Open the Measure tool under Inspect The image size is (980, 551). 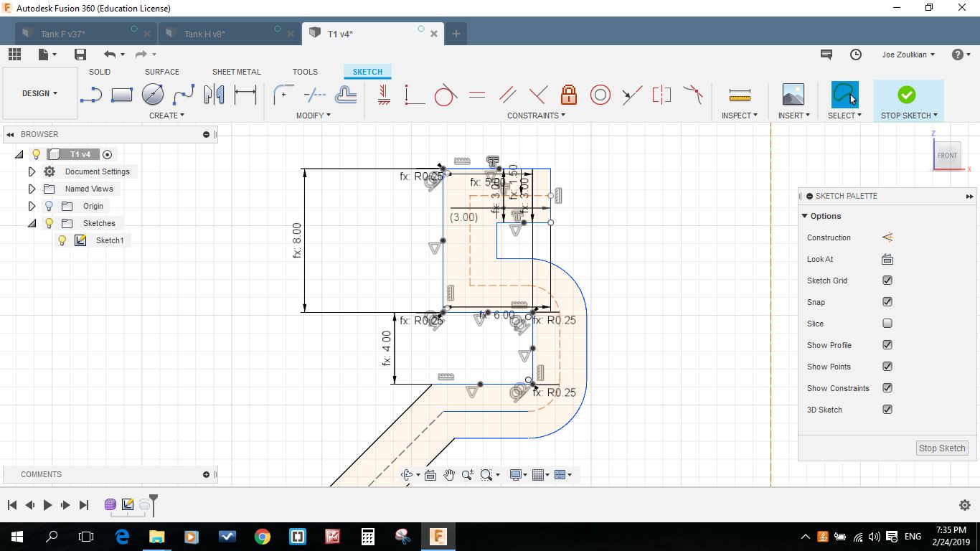740,95
